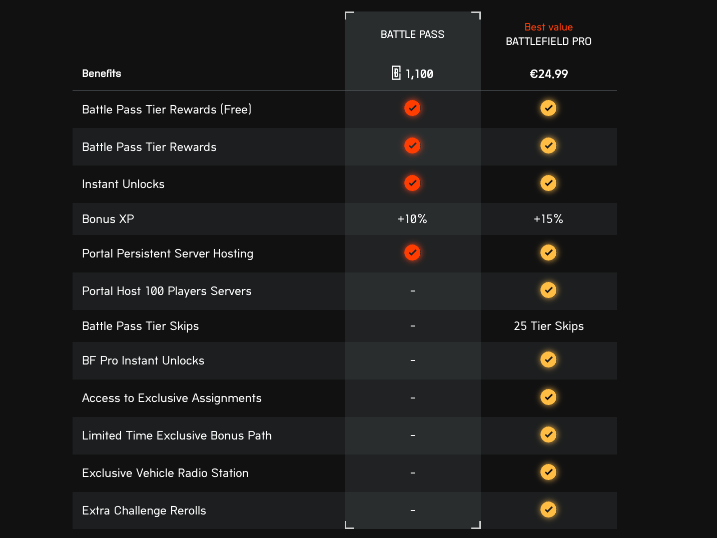Click the 25 Tier Skips value
Image resolution: width=717 pixels, height=538 pixels.
(548, 326)
